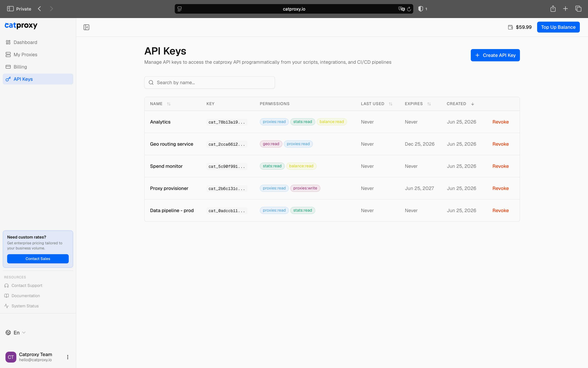
Task: Sort the table by Name column arrows
Action: click(x=169, y=104)
